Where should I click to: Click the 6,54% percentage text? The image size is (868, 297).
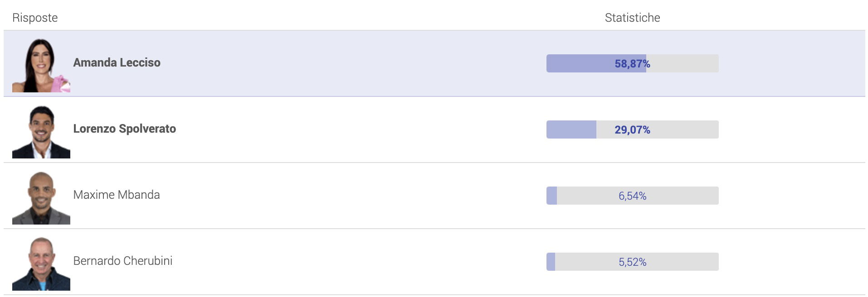tap(633, 196)
